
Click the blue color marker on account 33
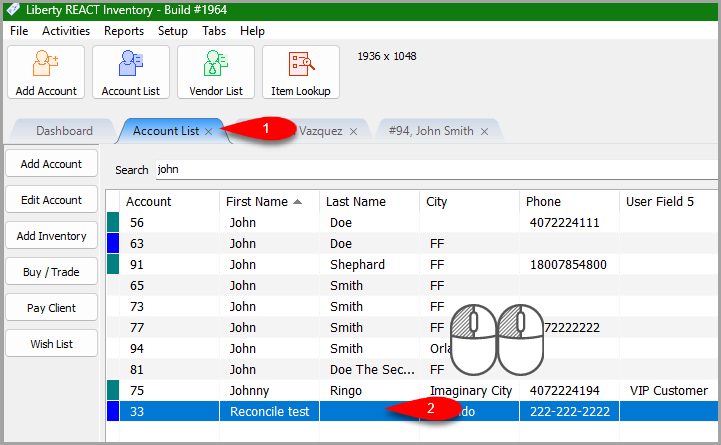point(113,411)
